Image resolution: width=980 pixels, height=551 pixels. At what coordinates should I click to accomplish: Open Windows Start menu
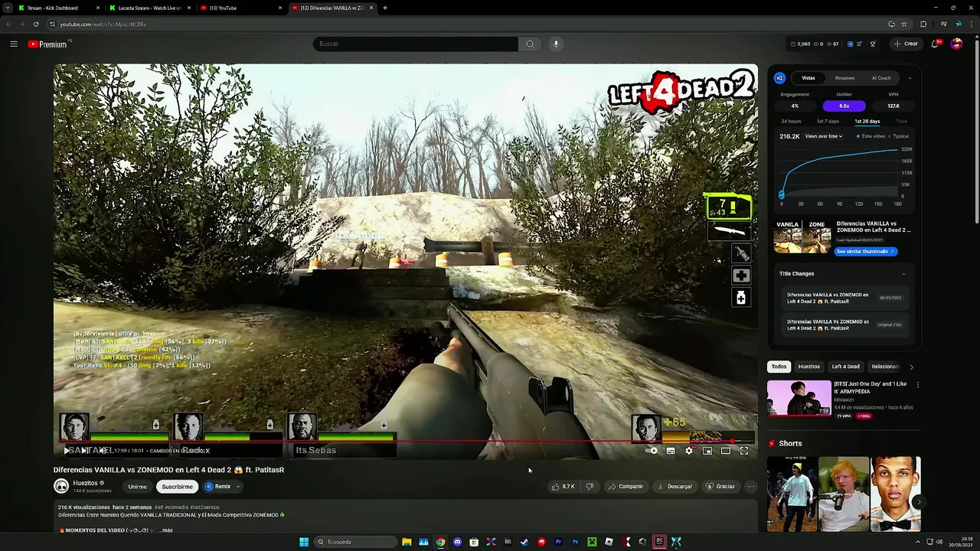click(304, 542)
